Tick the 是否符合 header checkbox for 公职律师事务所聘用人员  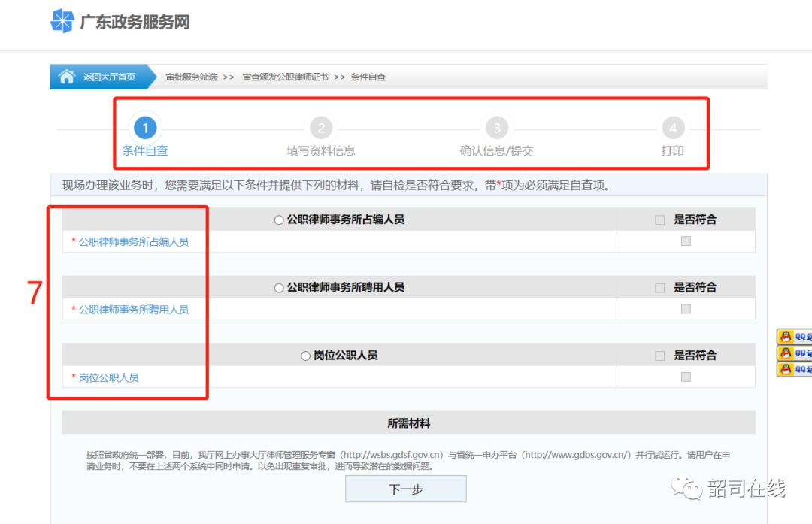tap(660, 288)
